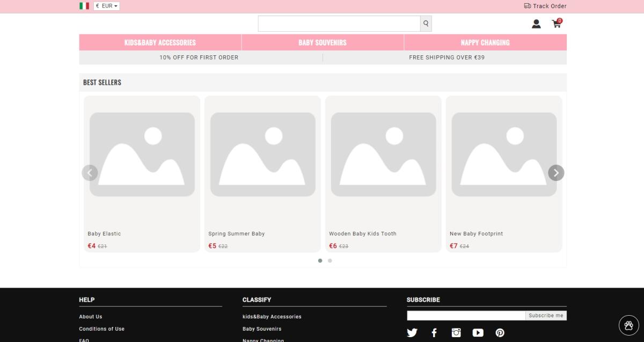Image resolution: width=644 pixels, height=342 pixels.
Task: Select the second carousel page dot
Action: click(x=330, y=261)
